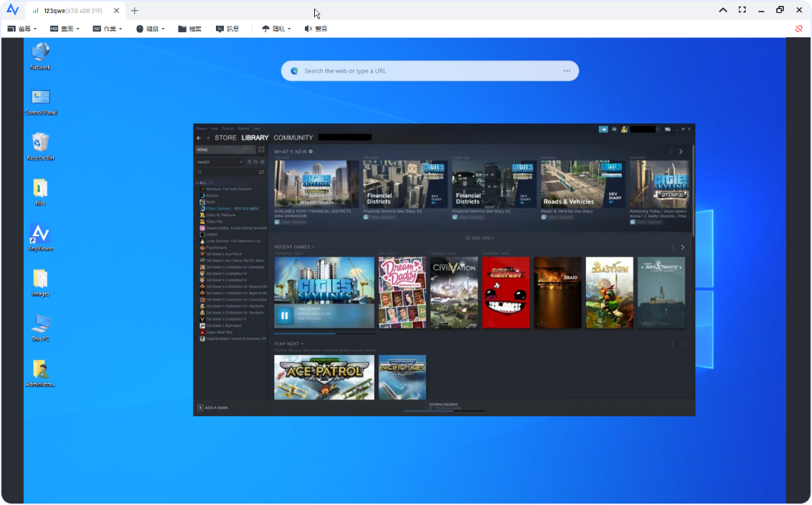Click Add a Game button
812x505 pixels.
click(213, 407)
